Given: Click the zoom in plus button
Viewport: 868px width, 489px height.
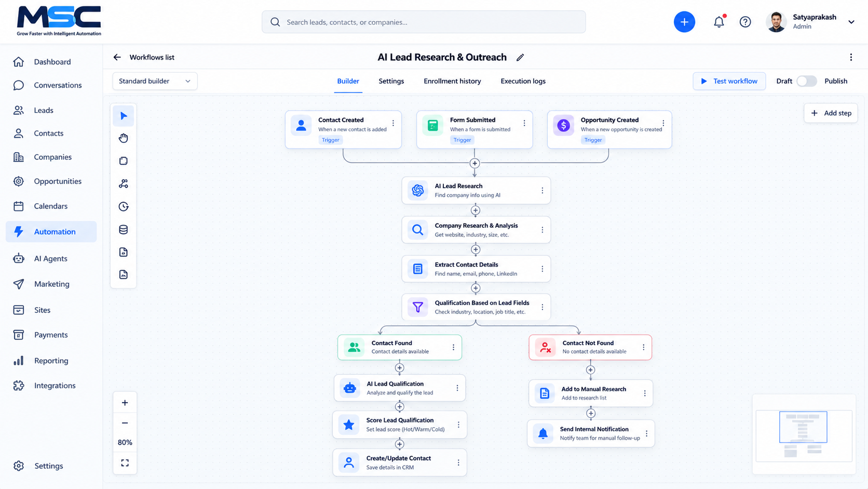Looking at the screenshot, I should tap(125, 403).
